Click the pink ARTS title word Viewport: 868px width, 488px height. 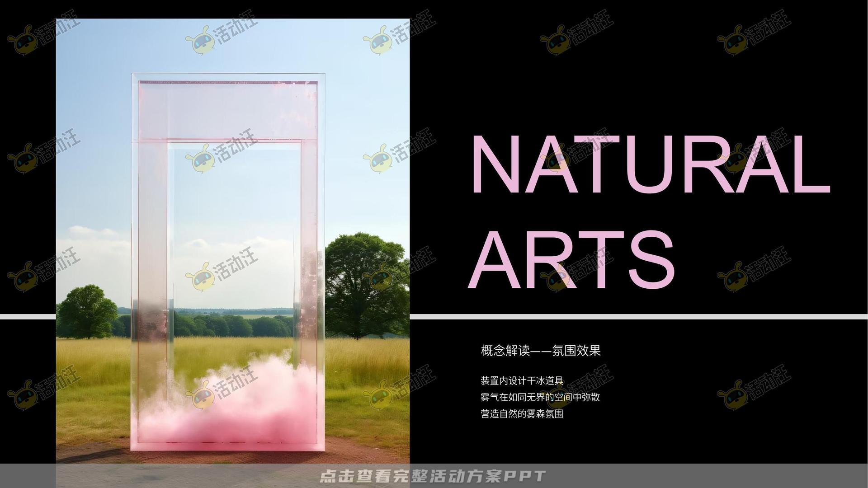572,260
